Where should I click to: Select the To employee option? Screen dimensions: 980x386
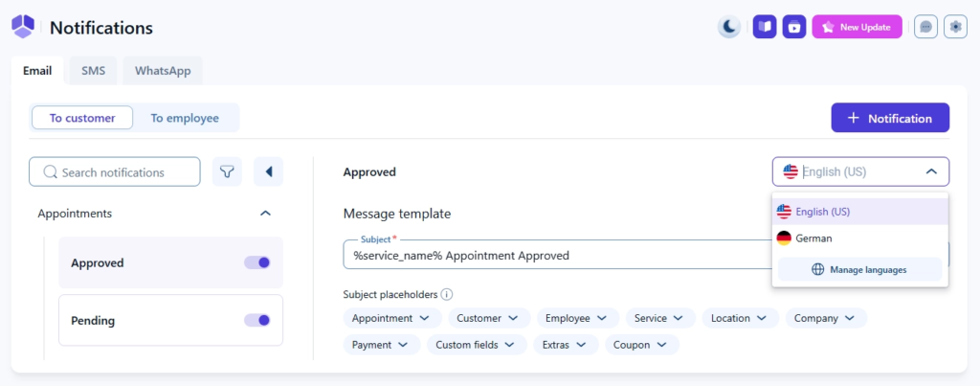coord(185,118)
